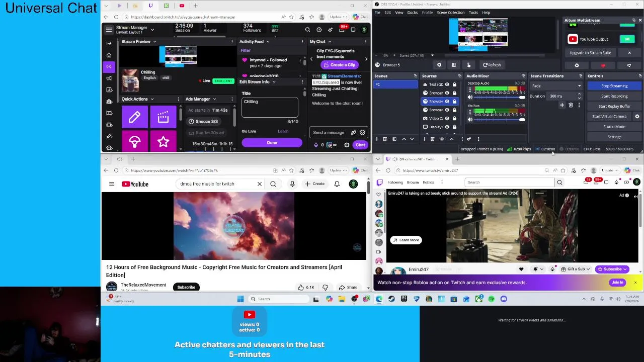Open OBS Scene Collection menu
Viewport: 644px width, 362px height.
(451, 13)
